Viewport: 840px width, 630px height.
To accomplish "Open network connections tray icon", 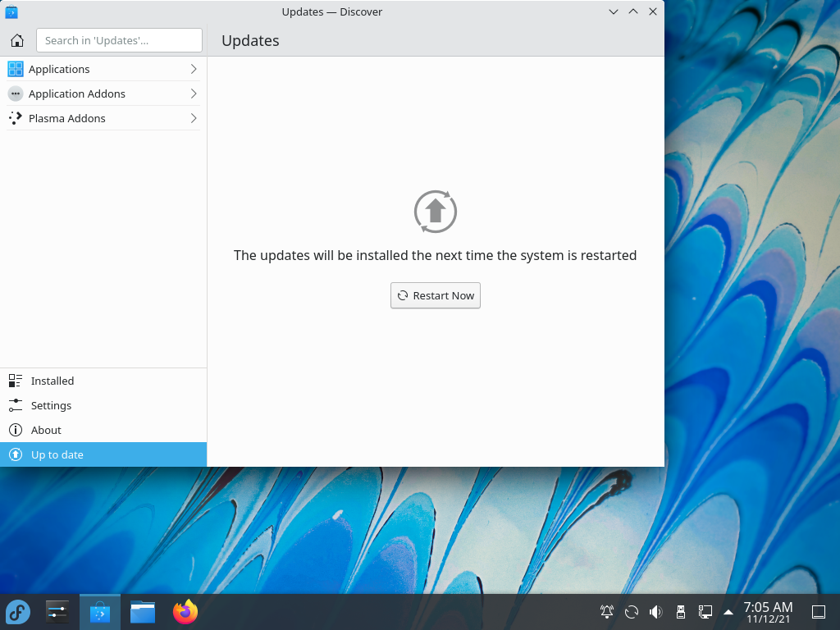I will [705, 612].
